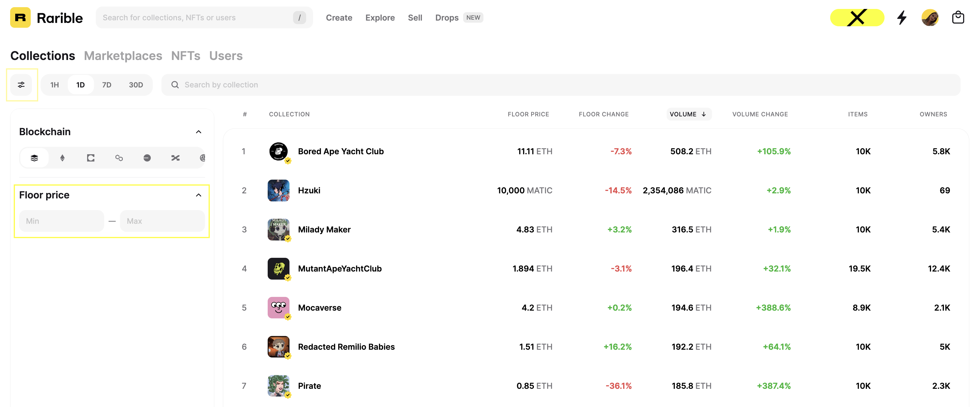Click the 508.2 ETH volume value
980x407 pixels.
691,151
